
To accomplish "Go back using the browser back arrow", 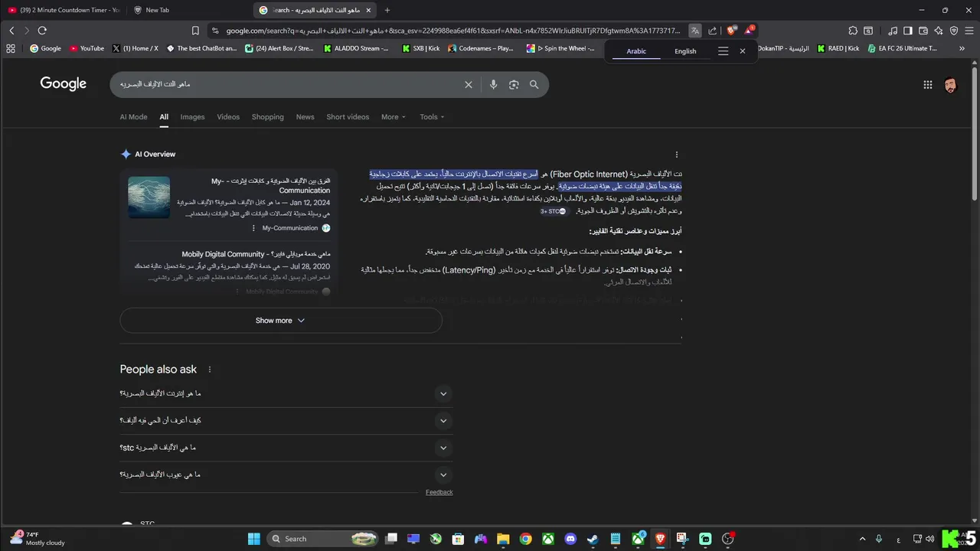I will (11, 31).
